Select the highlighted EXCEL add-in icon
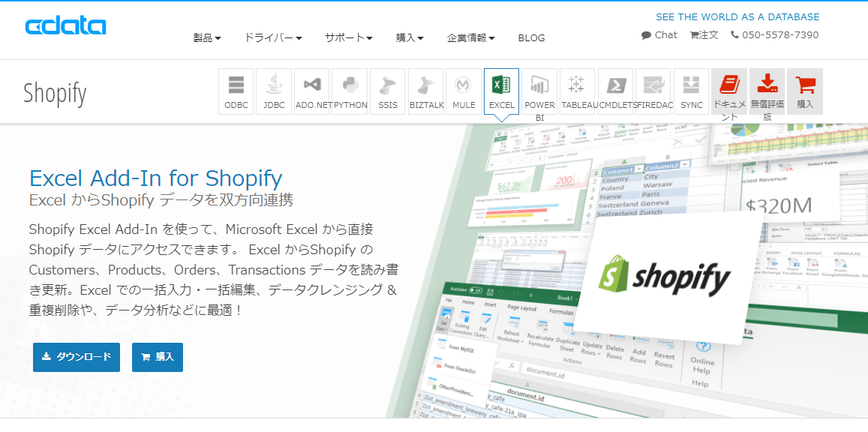The width and height of the screenshot is (868, 432). (x=501, y=91)
